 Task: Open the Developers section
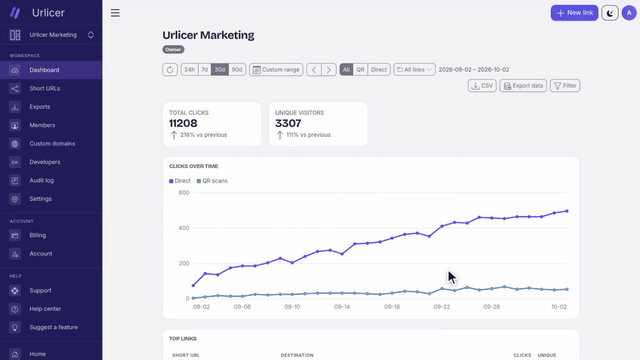coord(51,162)
